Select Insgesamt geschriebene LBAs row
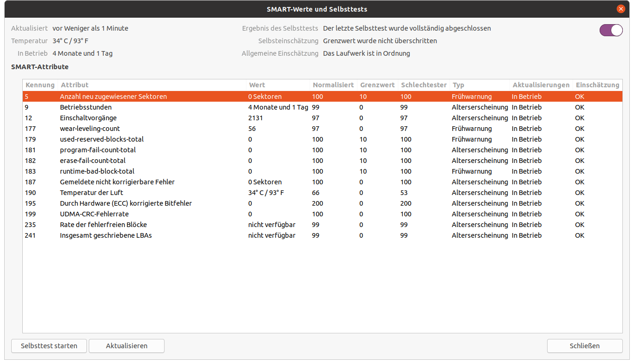The width and height of the screenshot is (634, 364). [323, 235]
